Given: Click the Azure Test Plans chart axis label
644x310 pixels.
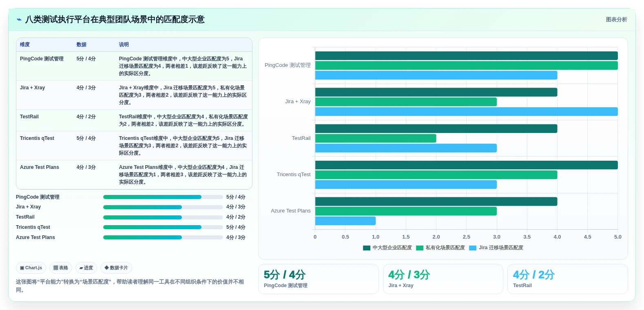Looking at the screenshot, I should (291, 211).
